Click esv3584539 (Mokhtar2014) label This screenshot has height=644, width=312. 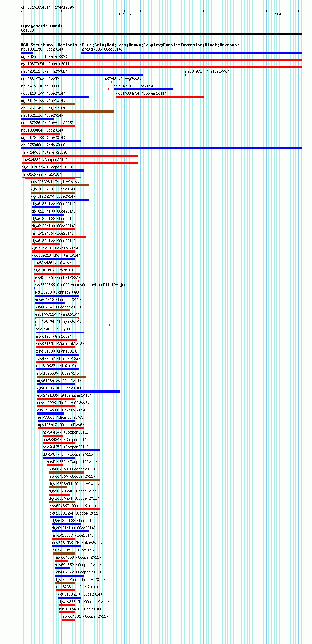point(77,543)
